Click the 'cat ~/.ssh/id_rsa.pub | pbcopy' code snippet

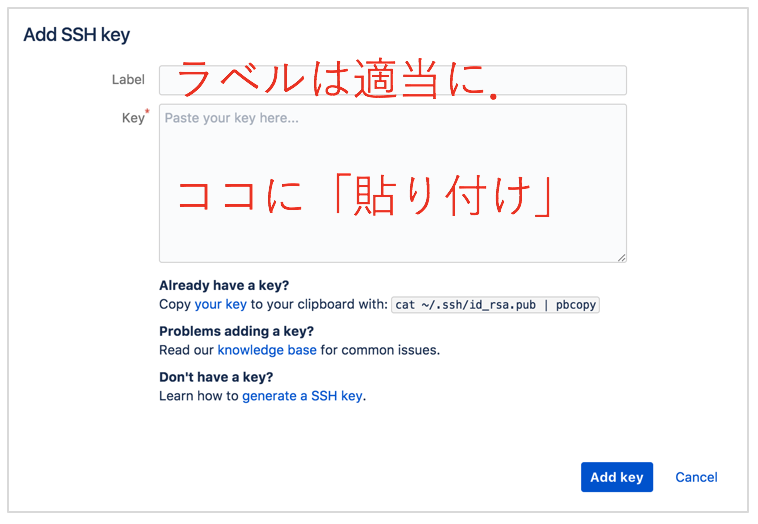[496, 305]
